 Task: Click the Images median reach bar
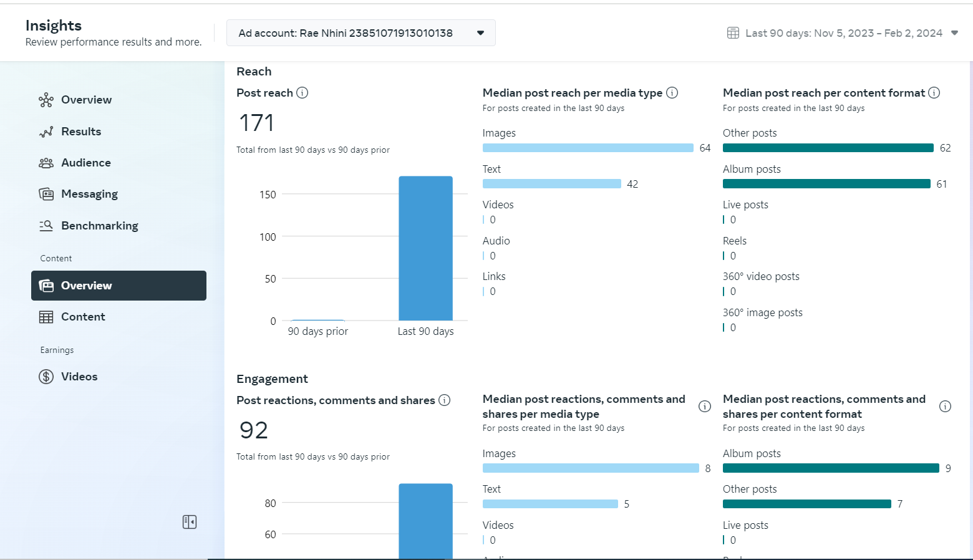pyautogui.click(x=588, y=148)
